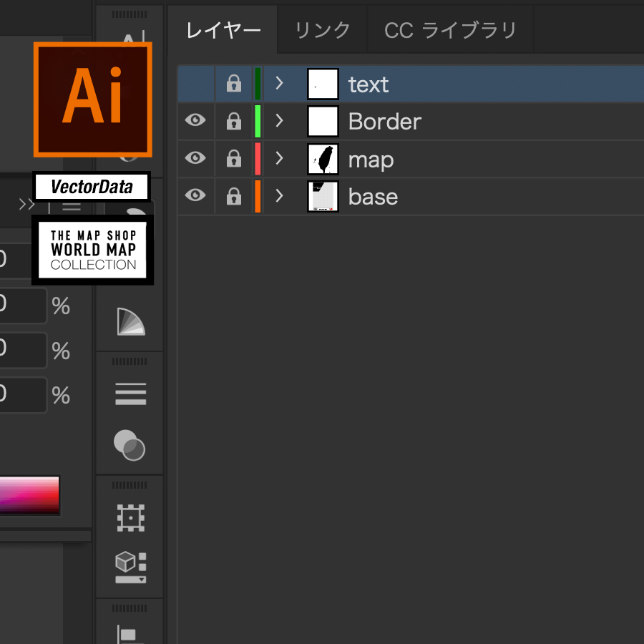Select the text layer thumbnail

coord(323,84)
